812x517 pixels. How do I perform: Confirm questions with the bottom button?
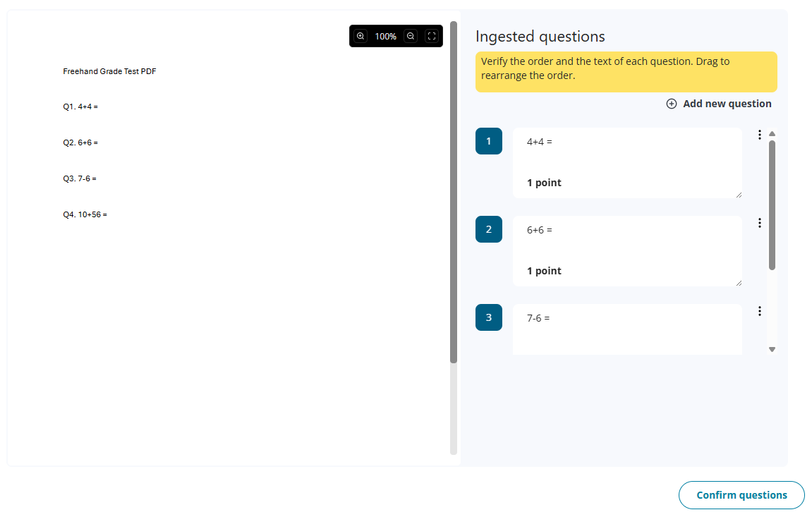[x=741, y=495]
